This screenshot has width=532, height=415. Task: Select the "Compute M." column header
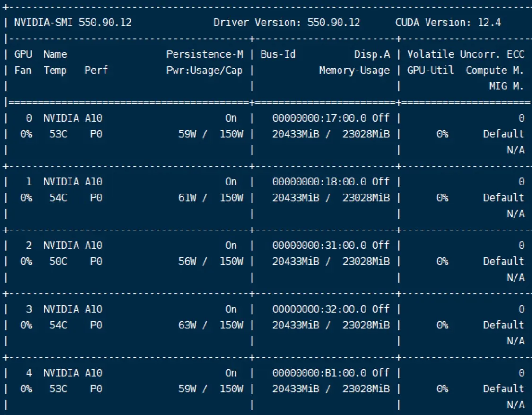pyautogui.click(x=495, y=71)
